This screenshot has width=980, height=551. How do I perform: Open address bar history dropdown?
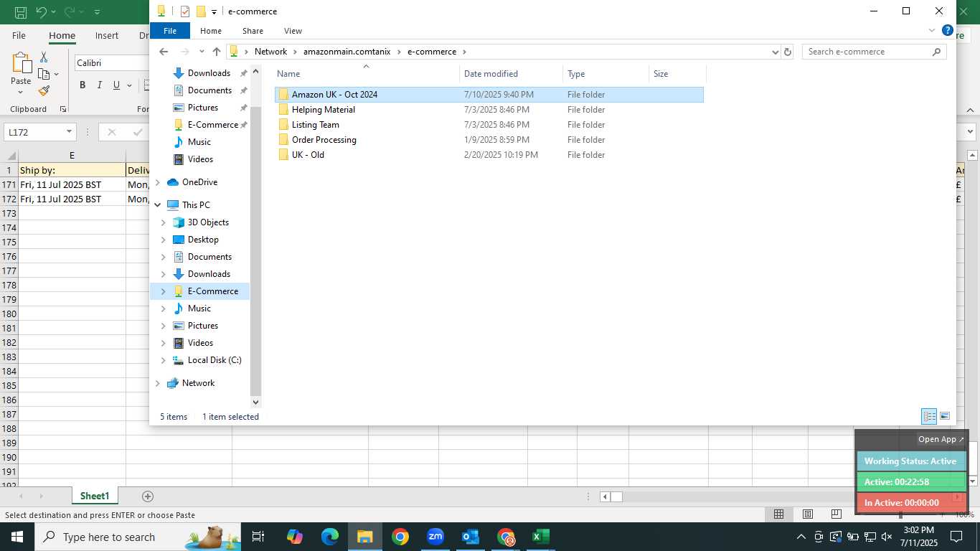point(775,52)
